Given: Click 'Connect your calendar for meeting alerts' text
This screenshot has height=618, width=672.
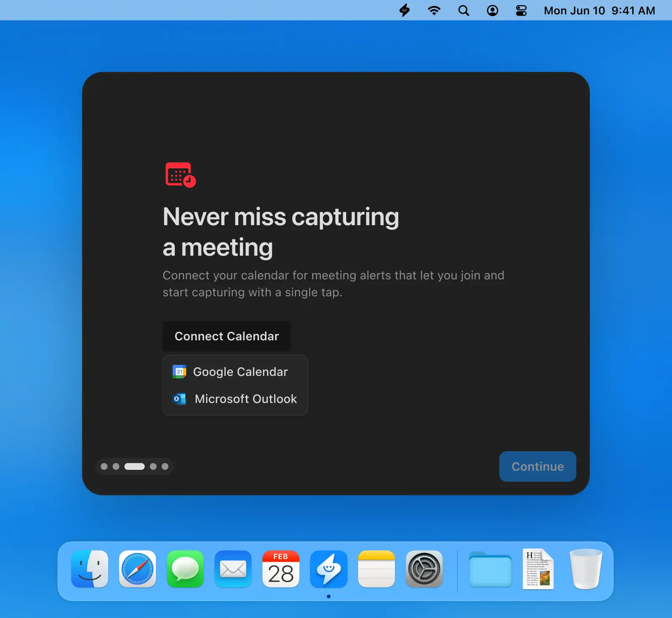Looking at the screenshot, I should 333,284.
